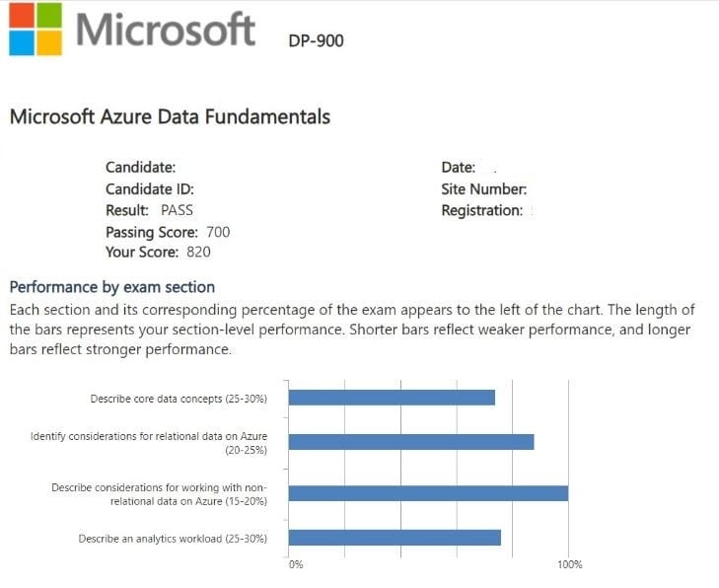Click the 100% axis label
Screen dimensions: 719x588
tap(569, 565)
